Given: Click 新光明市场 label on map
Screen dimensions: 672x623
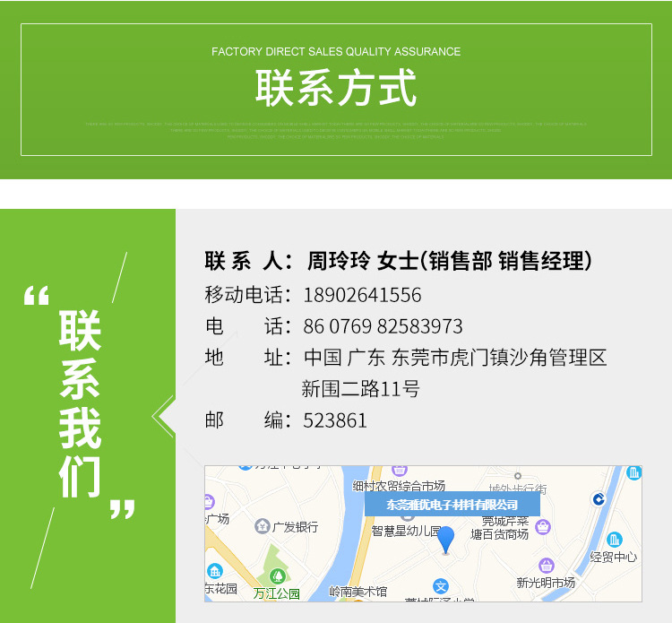Looking at the screenshot, I should [546, 583].
